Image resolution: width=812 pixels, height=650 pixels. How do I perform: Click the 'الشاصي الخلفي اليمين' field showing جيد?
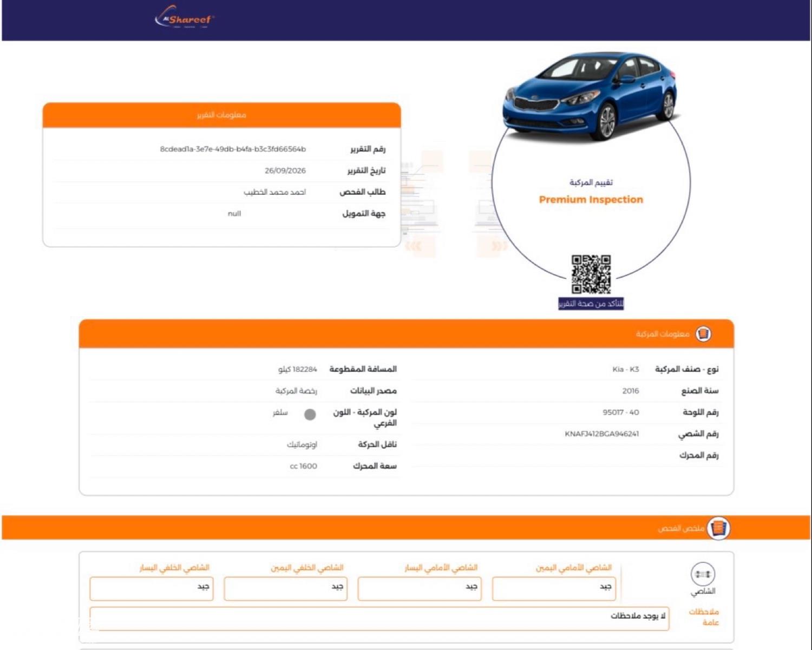point(285,588)
